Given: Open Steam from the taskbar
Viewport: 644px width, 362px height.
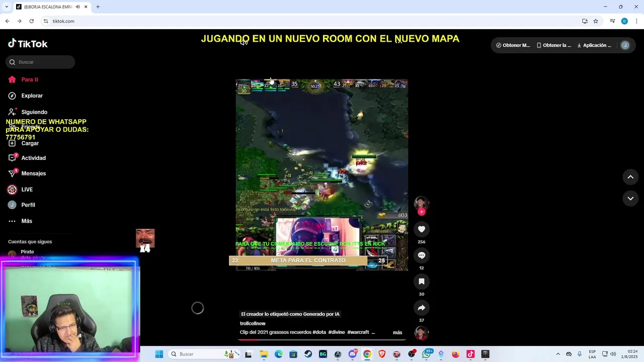Looking at the screenshot, I should coord(308,354).
